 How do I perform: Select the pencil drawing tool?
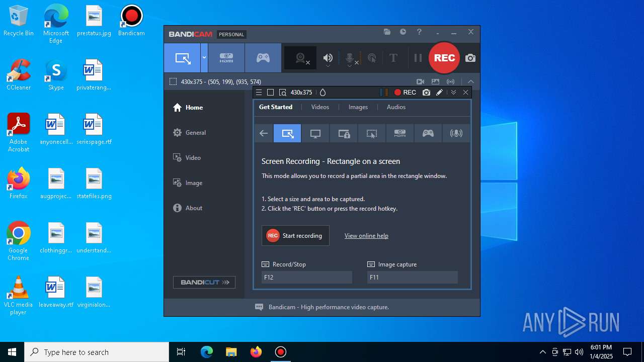tap(439, 93)
